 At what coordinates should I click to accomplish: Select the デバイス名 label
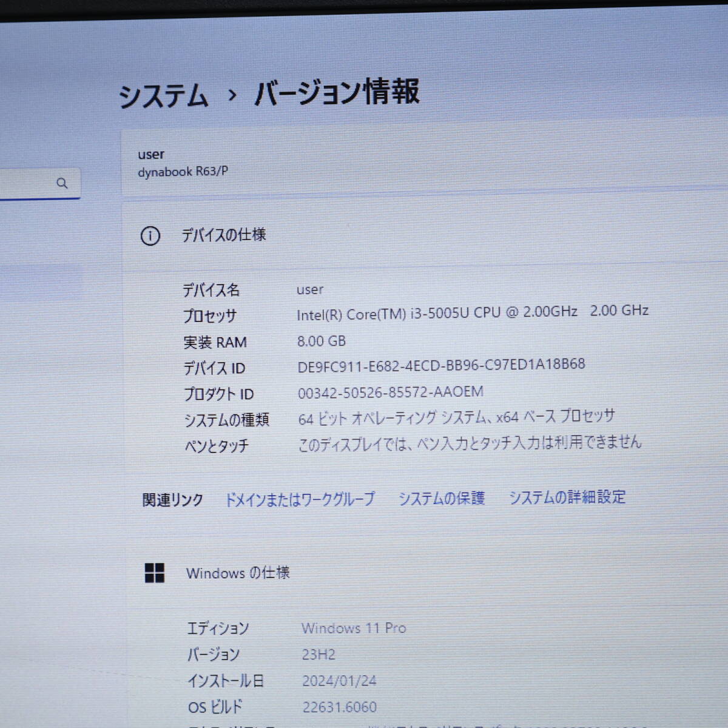[211, 290]
